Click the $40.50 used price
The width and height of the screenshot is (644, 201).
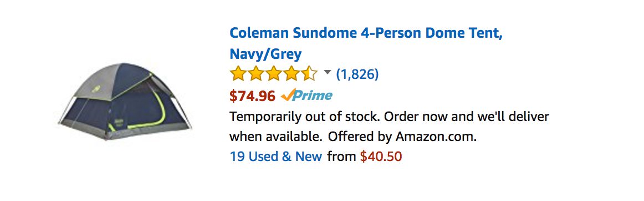click(381, 157)
